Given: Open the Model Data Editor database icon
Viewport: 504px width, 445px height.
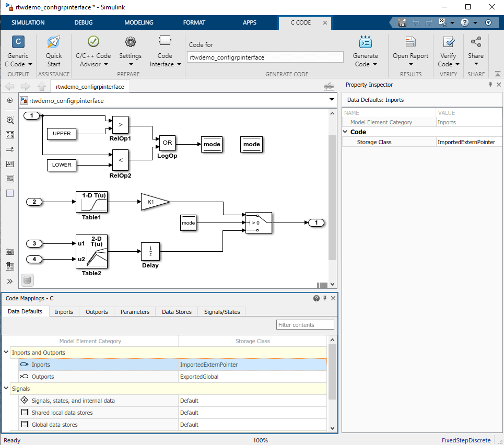Looking at the screenshot, I should pyautogui.click(x=28, y=280).
